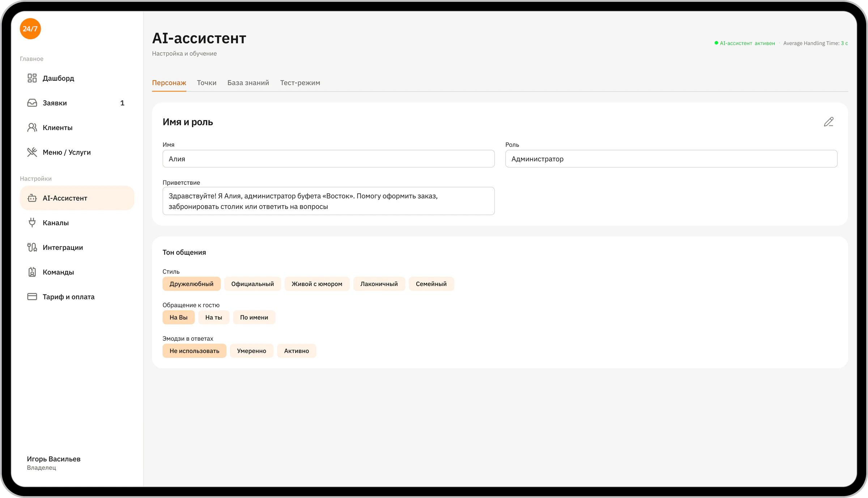Set guest address to На Вы

click(179, 317)
